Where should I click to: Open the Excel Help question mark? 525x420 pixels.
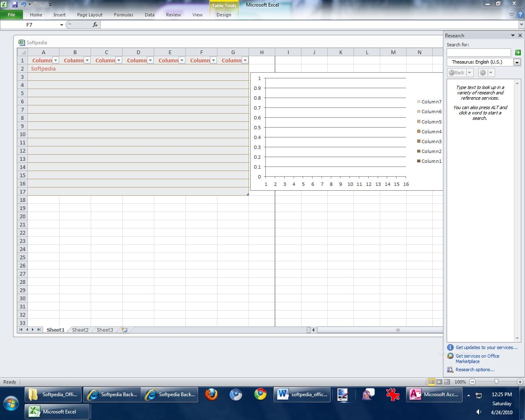pos(520,14)
